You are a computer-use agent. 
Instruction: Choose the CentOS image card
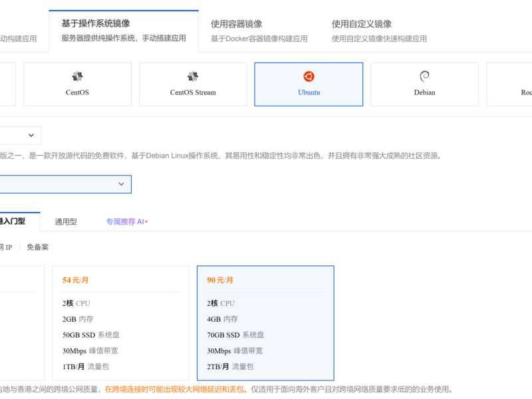(77, 84)
